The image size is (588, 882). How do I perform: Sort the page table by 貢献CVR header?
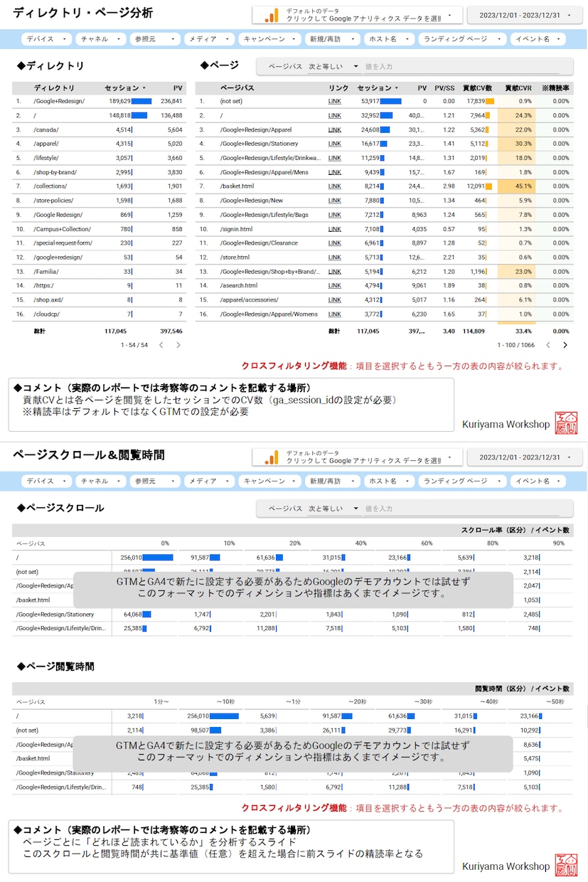coord(518,88)
